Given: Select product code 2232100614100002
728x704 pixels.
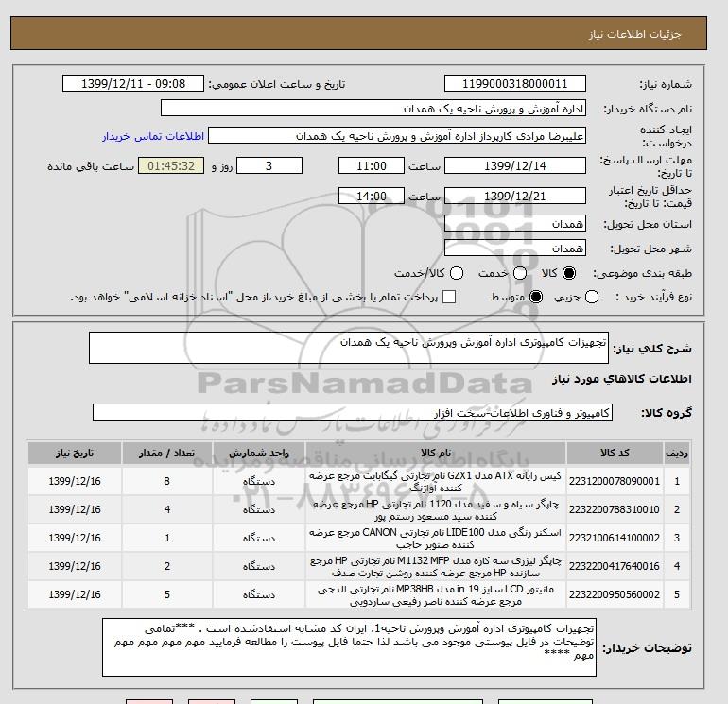Looking at the screenshot, I should click(615, 538).
